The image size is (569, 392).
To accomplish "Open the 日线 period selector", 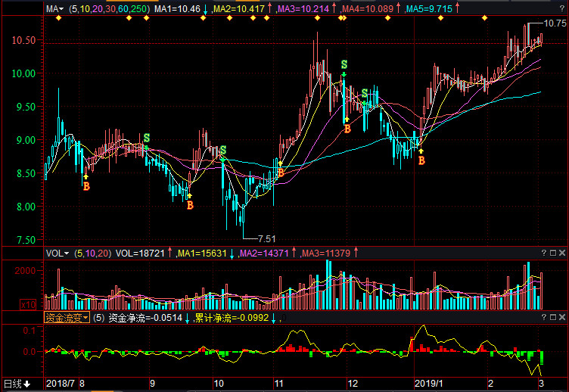I will click(x=17, y=384).
